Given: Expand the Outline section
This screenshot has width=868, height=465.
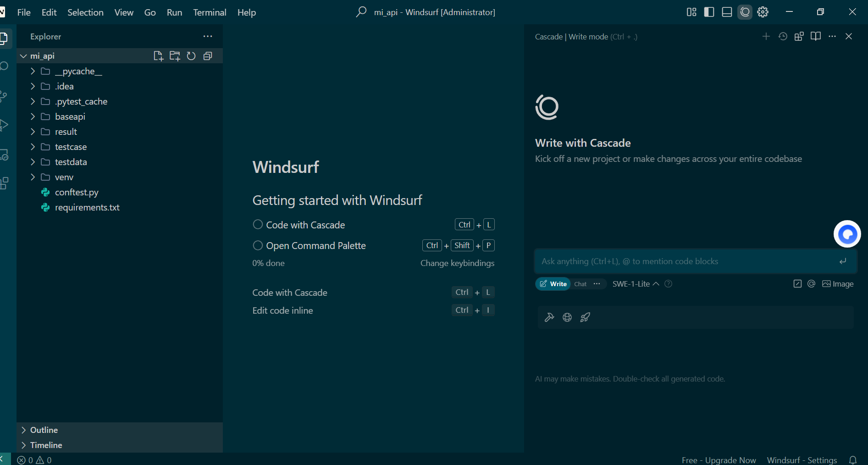Looking at the screenshot, I should pyautogui.click(x=120, y=430).
